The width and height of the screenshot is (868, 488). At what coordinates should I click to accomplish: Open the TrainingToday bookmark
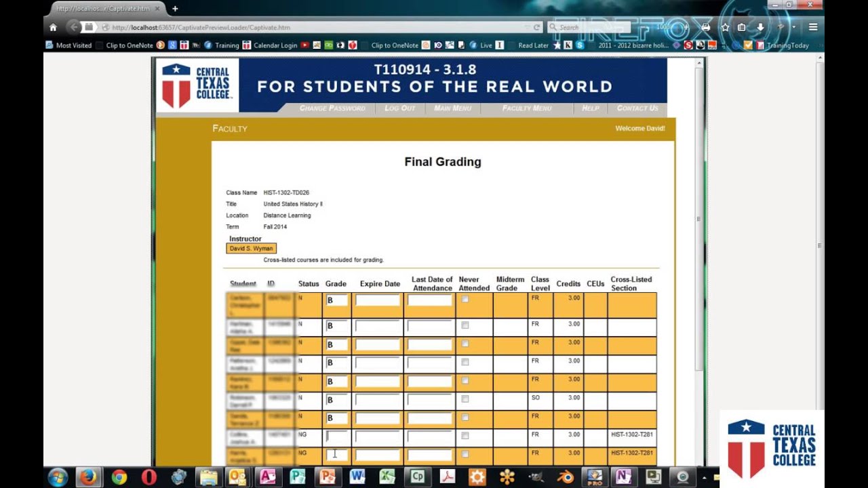tap(783, 45)
